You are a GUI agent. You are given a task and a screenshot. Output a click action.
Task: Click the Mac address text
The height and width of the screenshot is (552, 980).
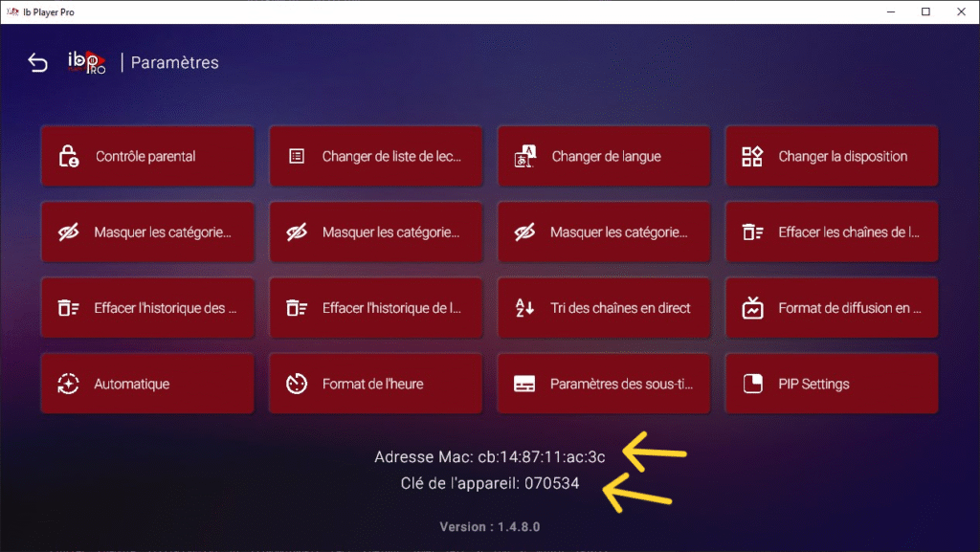489,457
